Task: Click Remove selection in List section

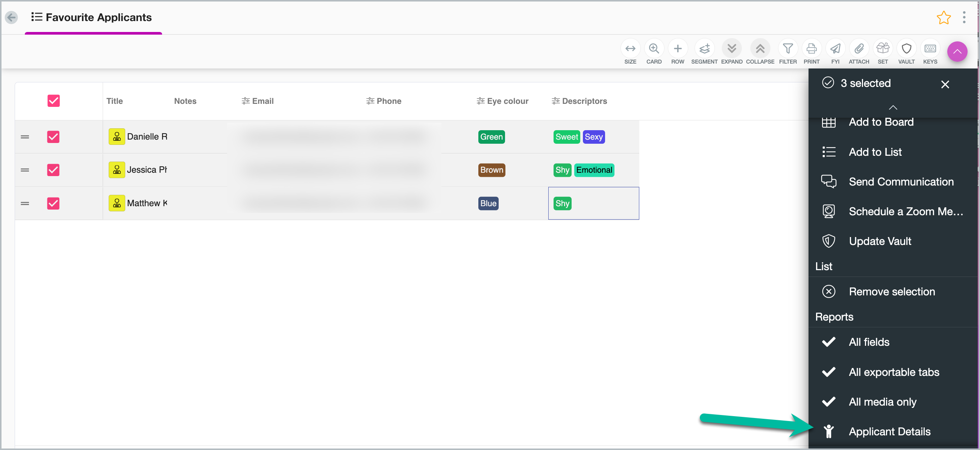Action: 892,292
